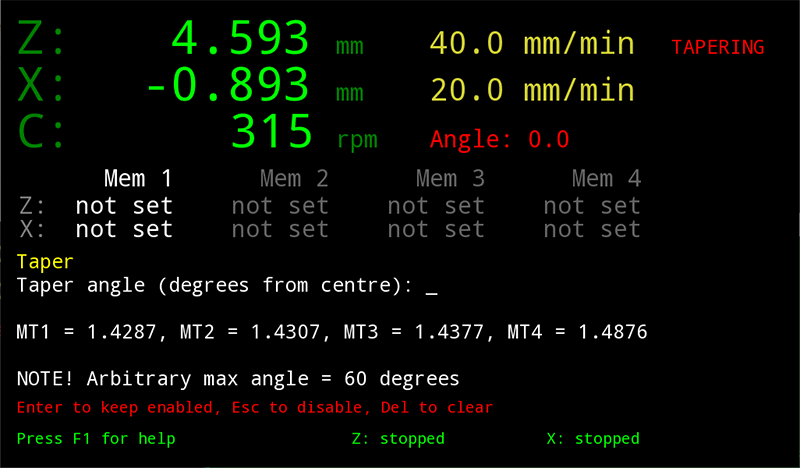800x468 pixels.
Task: Click the X axis position value -0.893
Action: click(227, 87)
